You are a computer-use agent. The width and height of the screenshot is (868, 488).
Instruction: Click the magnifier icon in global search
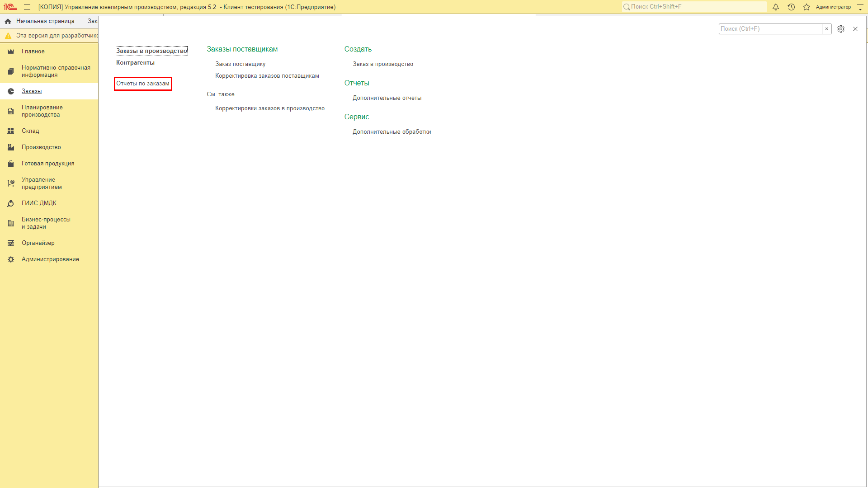pos(627,7)
